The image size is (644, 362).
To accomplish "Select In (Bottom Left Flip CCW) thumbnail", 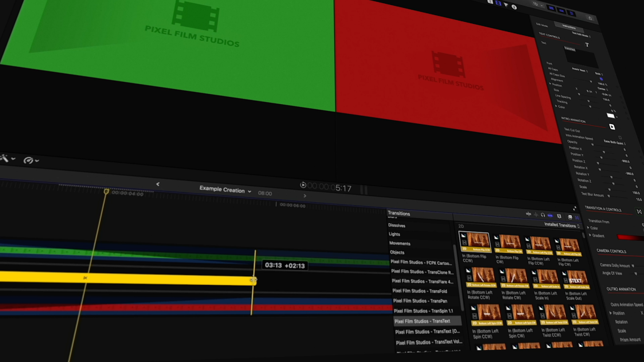I will click(539, 246).
